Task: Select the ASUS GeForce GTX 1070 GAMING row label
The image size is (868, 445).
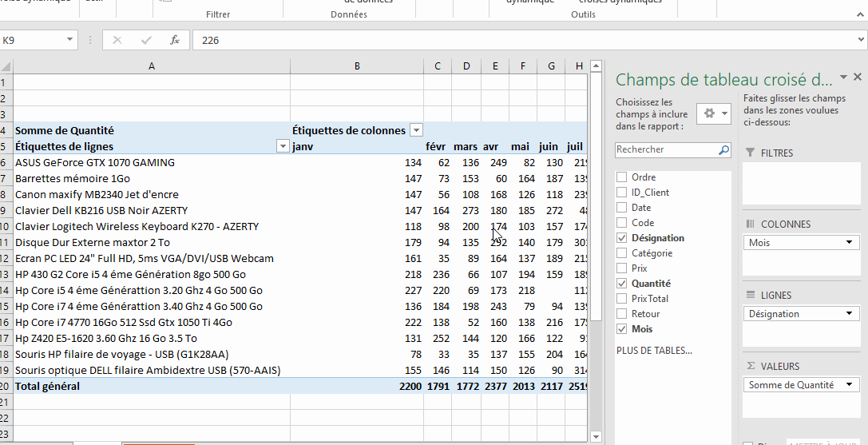Action: click(x=152, y=162)
